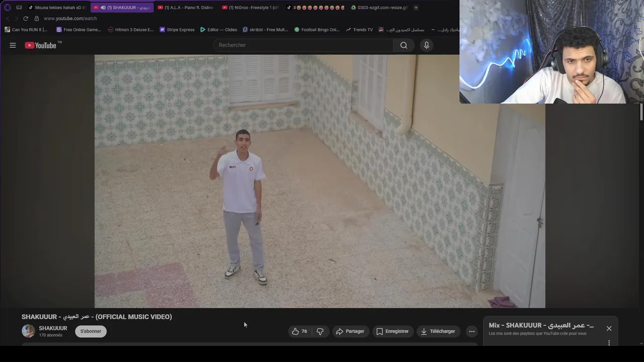
Task: Focus the Rechercher search field
Action: click(303, 45)
